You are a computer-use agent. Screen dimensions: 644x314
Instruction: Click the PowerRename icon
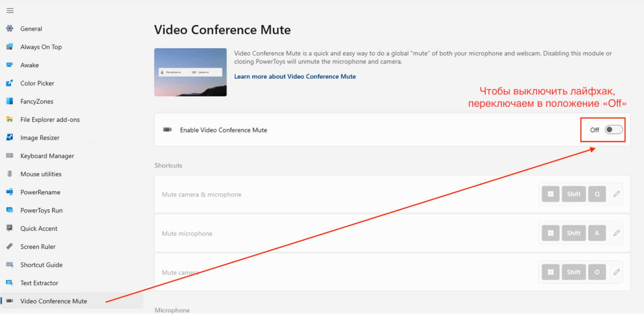[10, 192]
